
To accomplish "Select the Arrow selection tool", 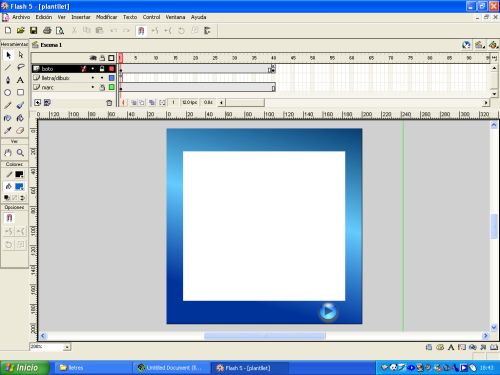I will [x=8, y=55].
